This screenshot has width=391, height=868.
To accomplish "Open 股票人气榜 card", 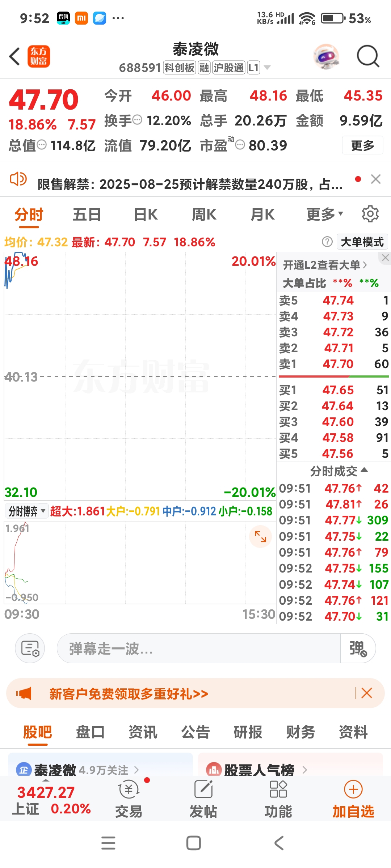I will coord(290,765).
